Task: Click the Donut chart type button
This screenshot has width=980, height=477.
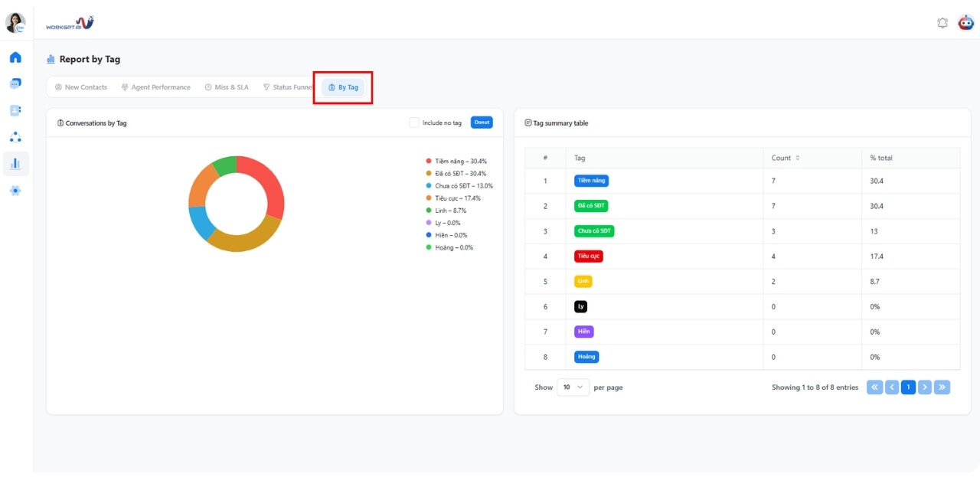Action: [482, 123]
